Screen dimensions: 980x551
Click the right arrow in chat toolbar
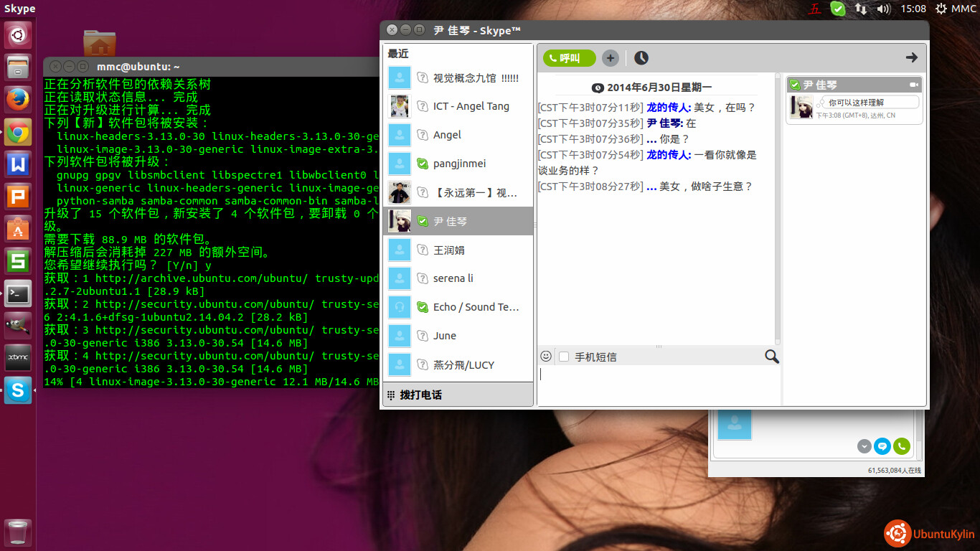click(x=911, y=57)
